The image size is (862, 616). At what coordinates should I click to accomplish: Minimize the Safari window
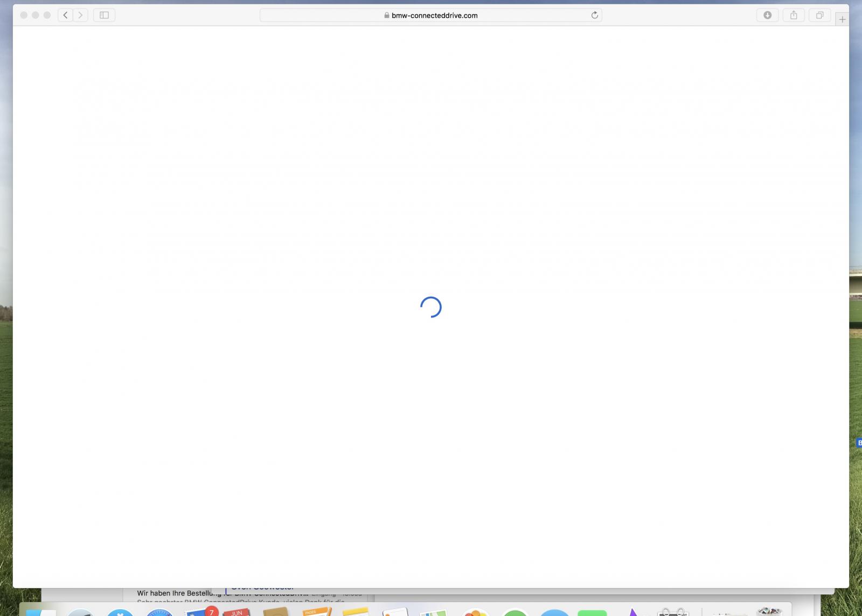coord(36,15)
